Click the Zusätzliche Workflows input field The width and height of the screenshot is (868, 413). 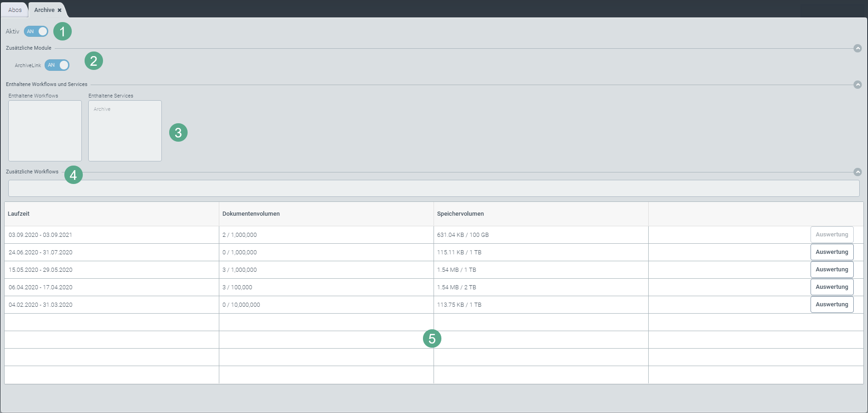click(x=433, y=189)
